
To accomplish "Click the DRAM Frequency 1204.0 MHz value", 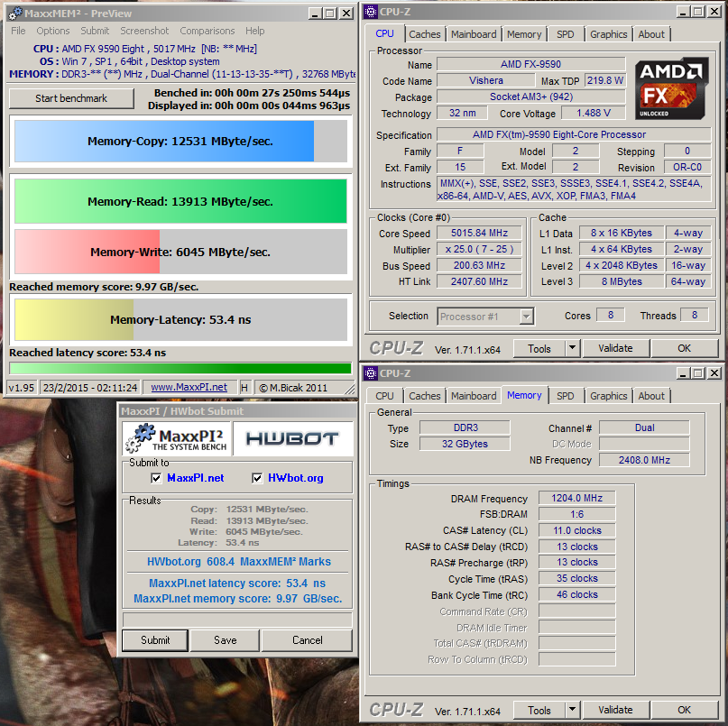I will (577, 498).
